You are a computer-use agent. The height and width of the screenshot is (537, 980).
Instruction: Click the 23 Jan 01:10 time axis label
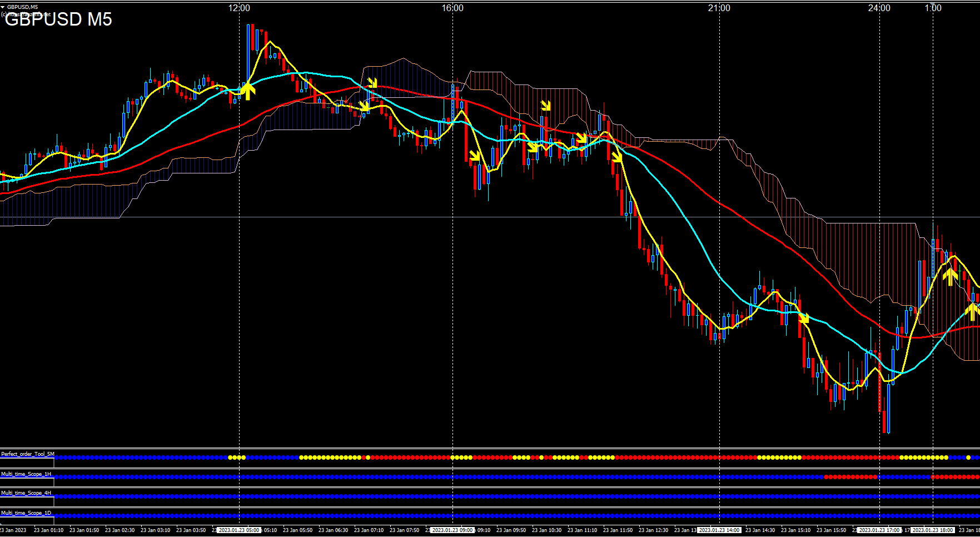point(49,530)
